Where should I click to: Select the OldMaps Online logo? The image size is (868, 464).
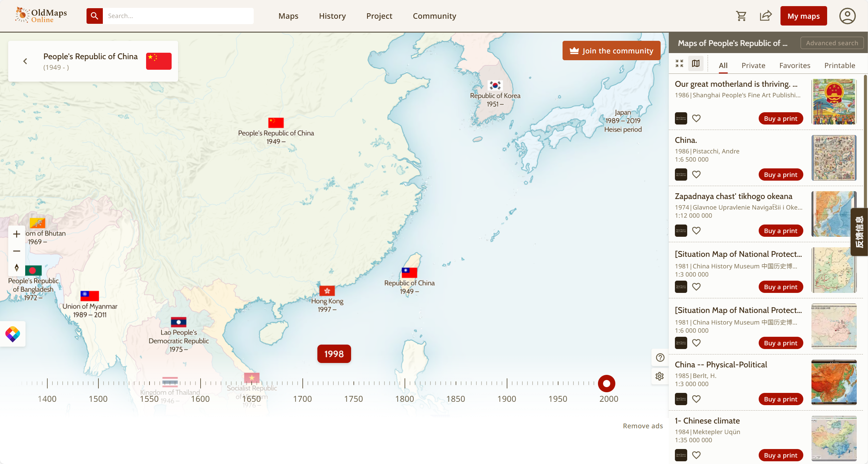tap(41, 15)
